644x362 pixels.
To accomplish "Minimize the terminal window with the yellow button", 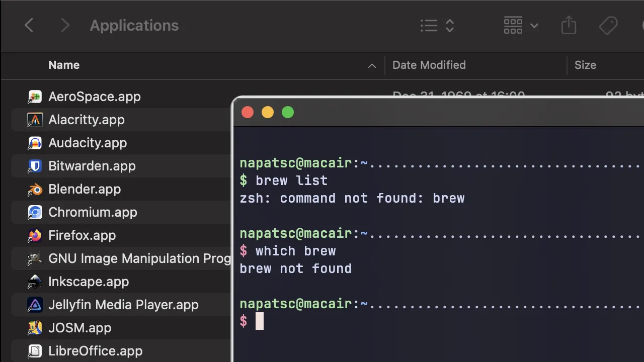I will pos(268,113).
